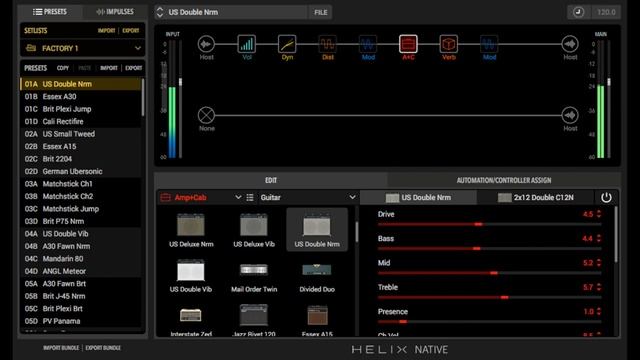The width and height of the screenshot is (640, 360).
Task: Select the Vol block in signal chain
Action: pyautogui.click(x=247, y=44)
